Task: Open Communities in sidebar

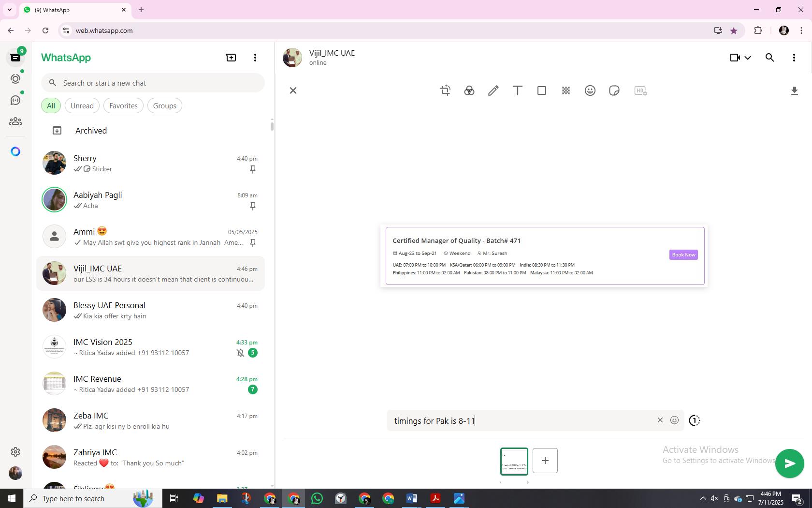Action: (15, 121)
